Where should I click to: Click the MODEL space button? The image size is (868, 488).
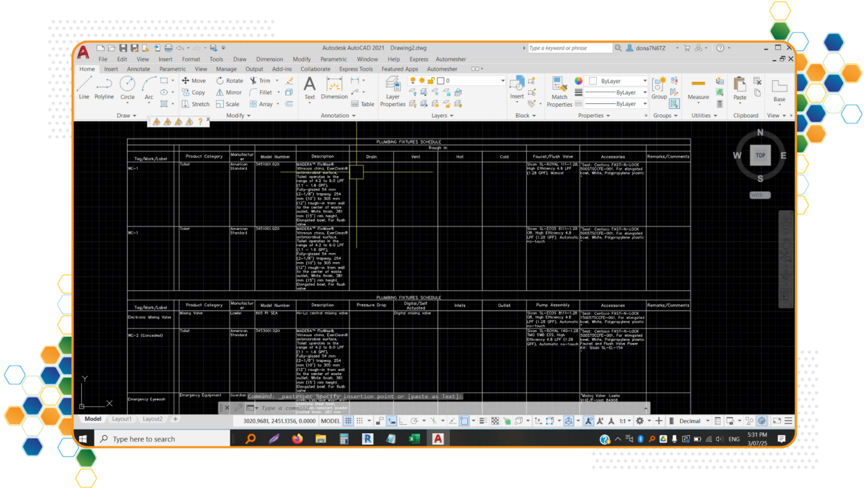[331, 421]
